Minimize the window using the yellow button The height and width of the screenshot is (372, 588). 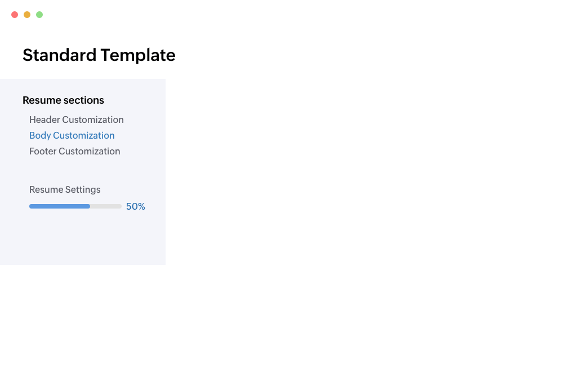coord(27,15)
